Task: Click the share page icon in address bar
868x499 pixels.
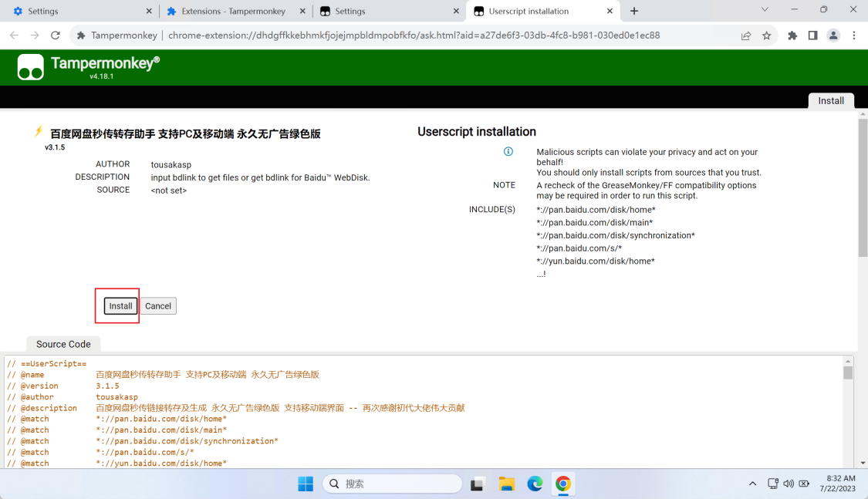Action: 745,35
